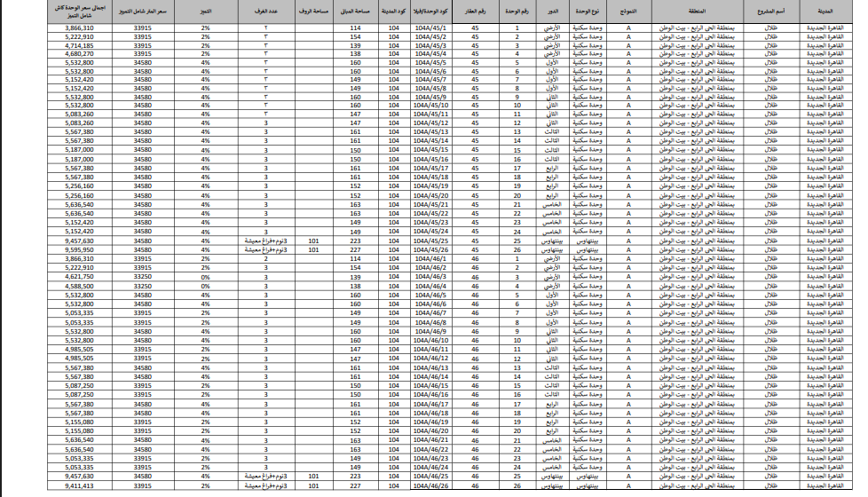Click unit code cell 104A/45/26

click(430, 250)
